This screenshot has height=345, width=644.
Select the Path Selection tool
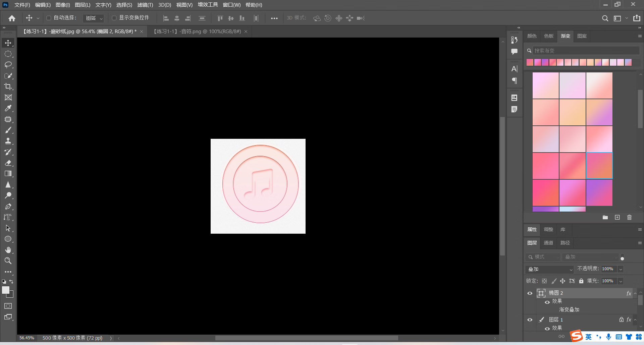8,228
